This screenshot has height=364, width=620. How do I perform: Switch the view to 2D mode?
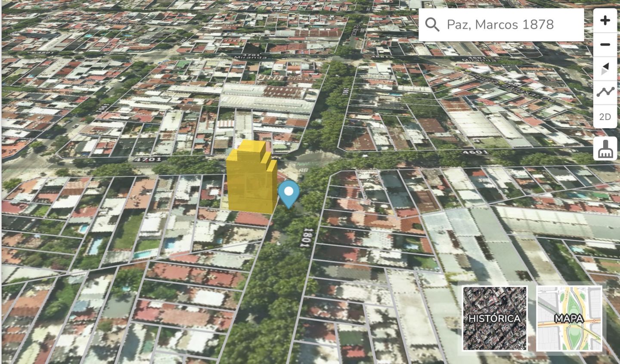click(x=605, y=117)
